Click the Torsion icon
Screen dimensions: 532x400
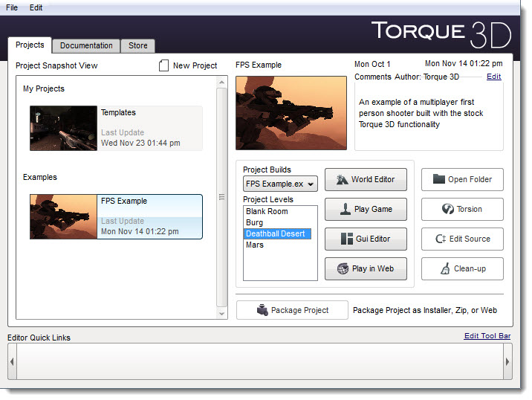(x=448, y=209)
